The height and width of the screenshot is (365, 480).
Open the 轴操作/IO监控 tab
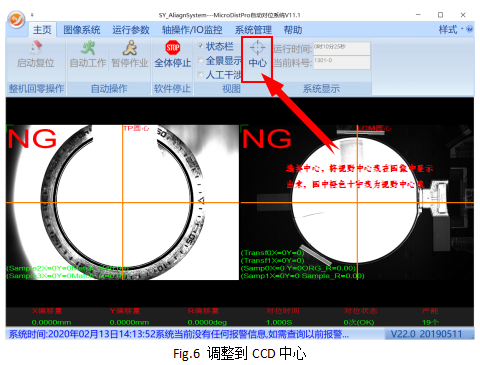pyautogui.click(x=192, y=30)
